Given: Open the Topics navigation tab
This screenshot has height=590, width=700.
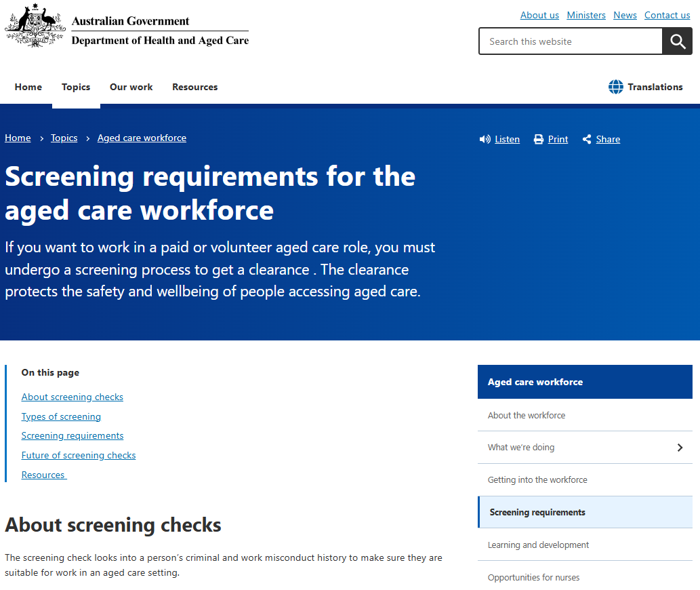Looking at the screenshot, I should [76, 87].
